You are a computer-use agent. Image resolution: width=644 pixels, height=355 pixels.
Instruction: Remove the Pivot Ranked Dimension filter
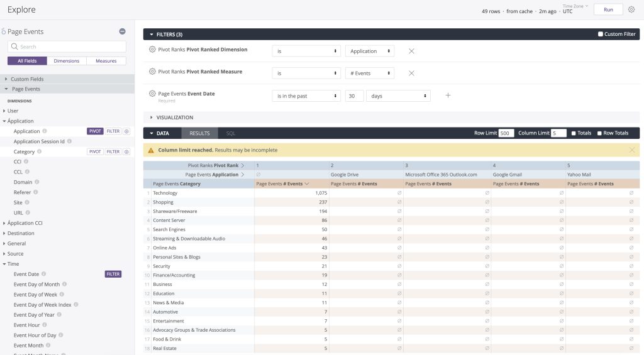coord(411,51)
